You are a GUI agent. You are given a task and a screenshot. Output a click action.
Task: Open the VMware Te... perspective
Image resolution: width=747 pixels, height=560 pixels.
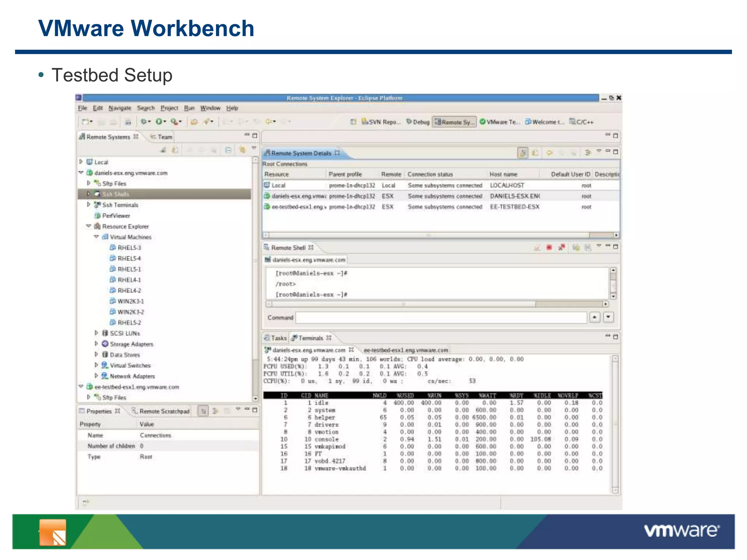coord(500,122)
